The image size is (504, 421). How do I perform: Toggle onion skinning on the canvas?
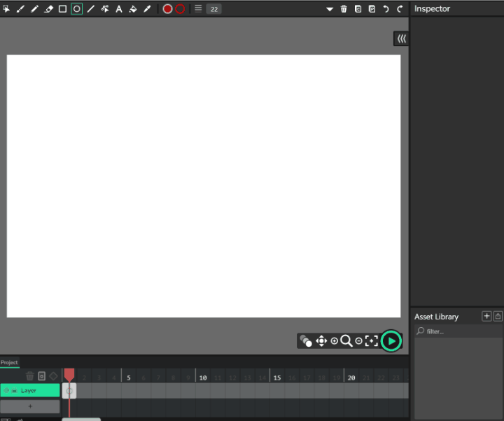tap(306, 341)
